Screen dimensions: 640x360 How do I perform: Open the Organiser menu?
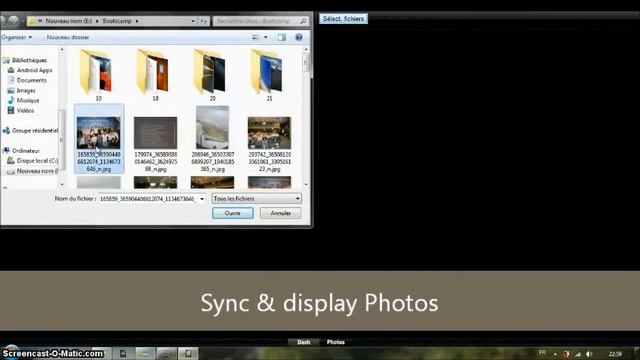click(x=16, y=37)
